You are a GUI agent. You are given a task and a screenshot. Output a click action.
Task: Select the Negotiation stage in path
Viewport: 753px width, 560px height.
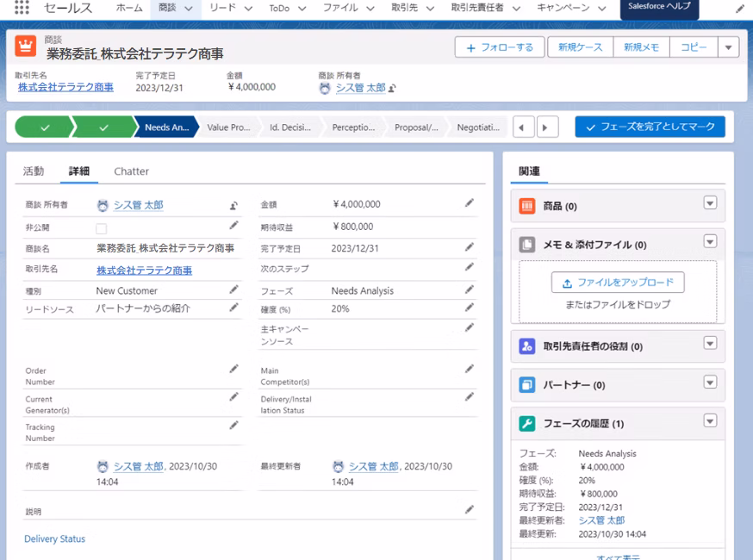[x=478, y=128]
